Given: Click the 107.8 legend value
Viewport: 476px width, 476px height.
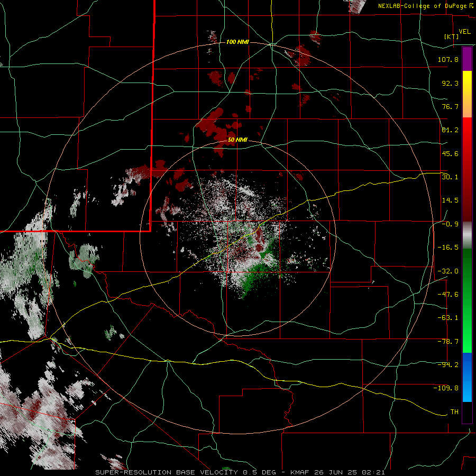Looking at the screenshot, I should tap(448, 59).
